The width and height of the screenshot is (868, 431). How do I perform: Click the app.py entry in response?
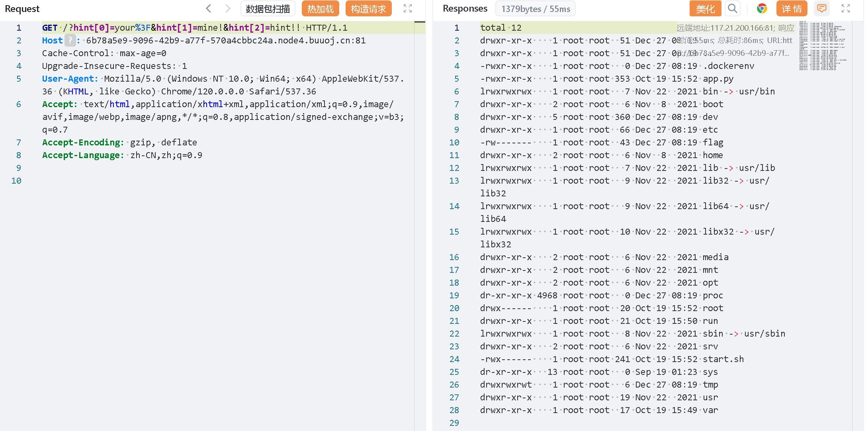click(718, 78)
